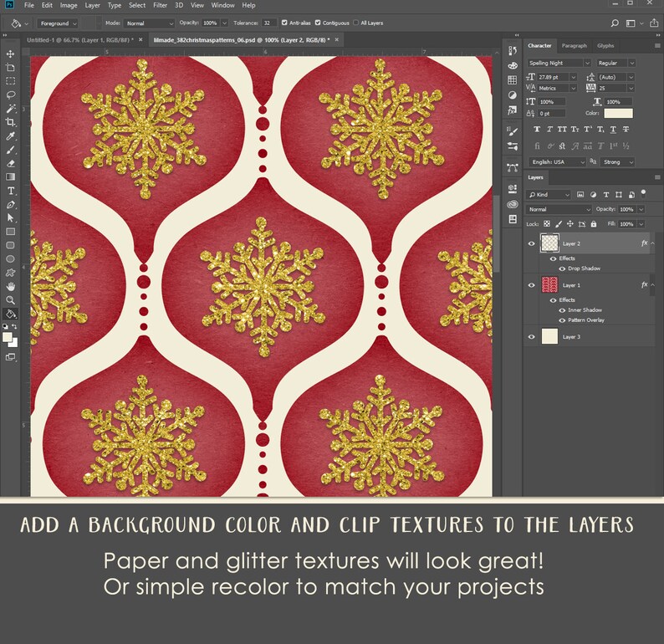Select the Zoom tool
This screenshot has height=644, width=664.
[x=11, y=300]
